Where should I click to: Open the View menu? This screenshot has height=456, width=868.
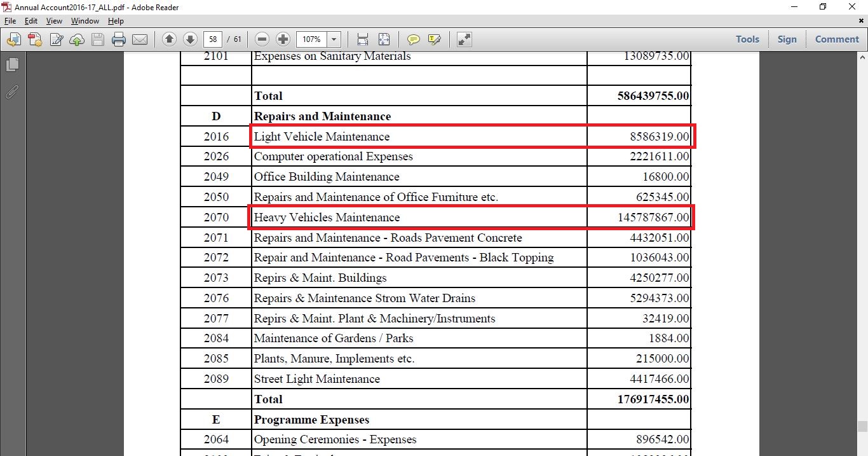54,21
